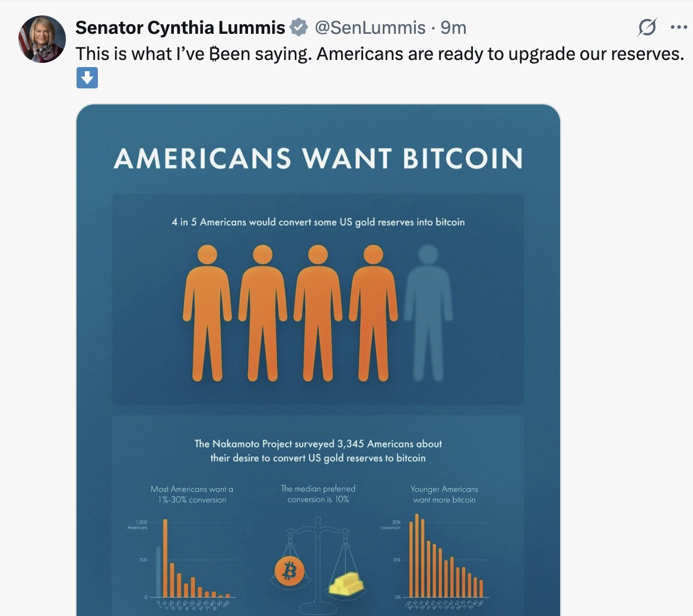Click the Nakamoto Project survey description text

click(x=318, y=451)
